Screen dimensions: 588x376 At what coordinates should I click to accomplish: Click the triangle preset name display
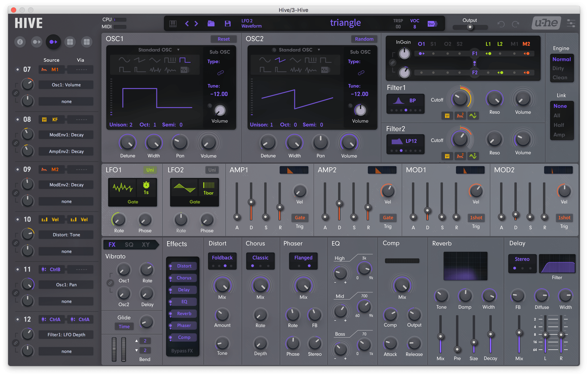(345, 23)
